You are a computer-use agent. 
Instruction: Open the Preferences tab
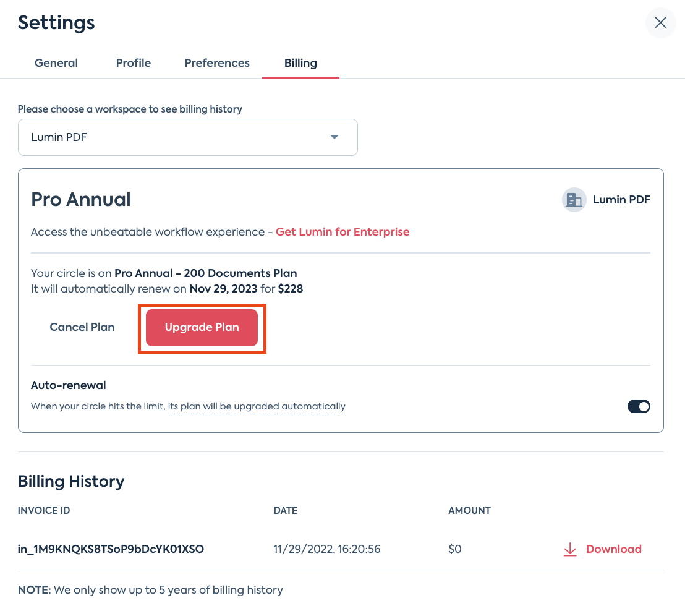pos(217,63)
